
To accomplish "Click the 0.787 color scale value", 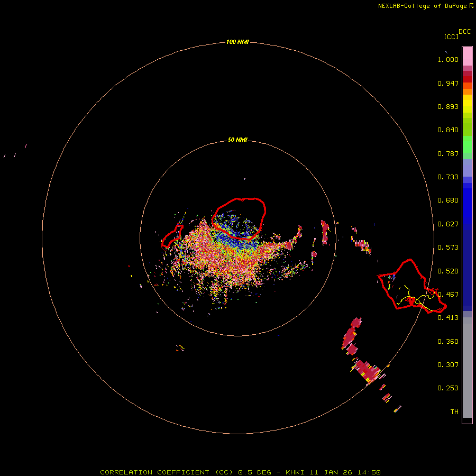I will click(448, 153).
